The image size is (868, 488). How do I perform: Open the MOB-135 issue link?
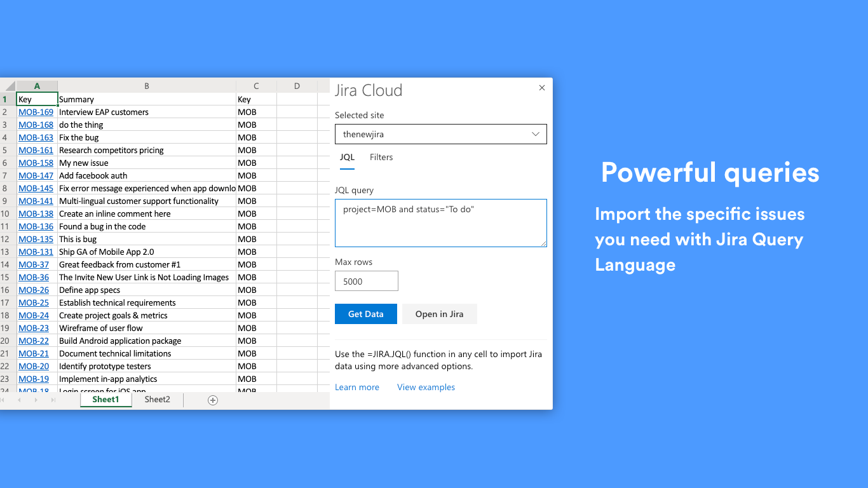pos(36,239)
